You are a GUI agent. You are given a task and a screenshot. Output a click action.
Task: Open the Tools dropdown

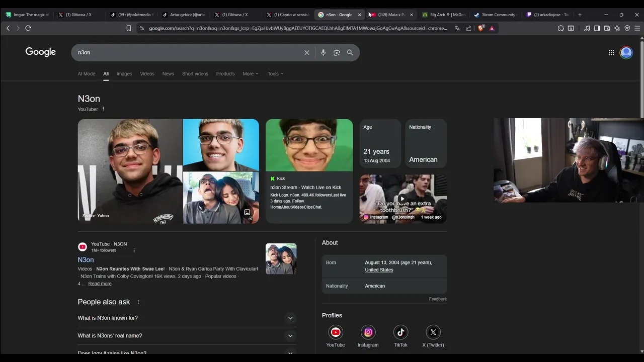[275, 74]
